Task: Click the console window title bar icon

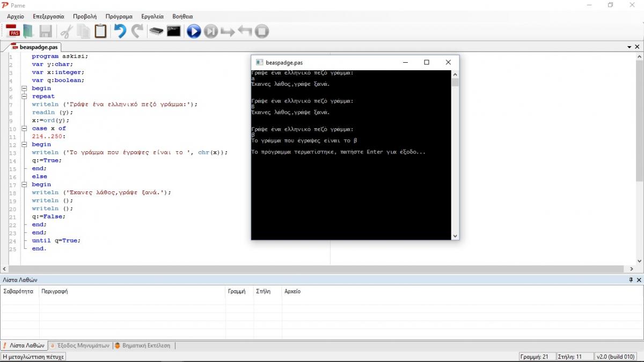Action: click(259, 62)
